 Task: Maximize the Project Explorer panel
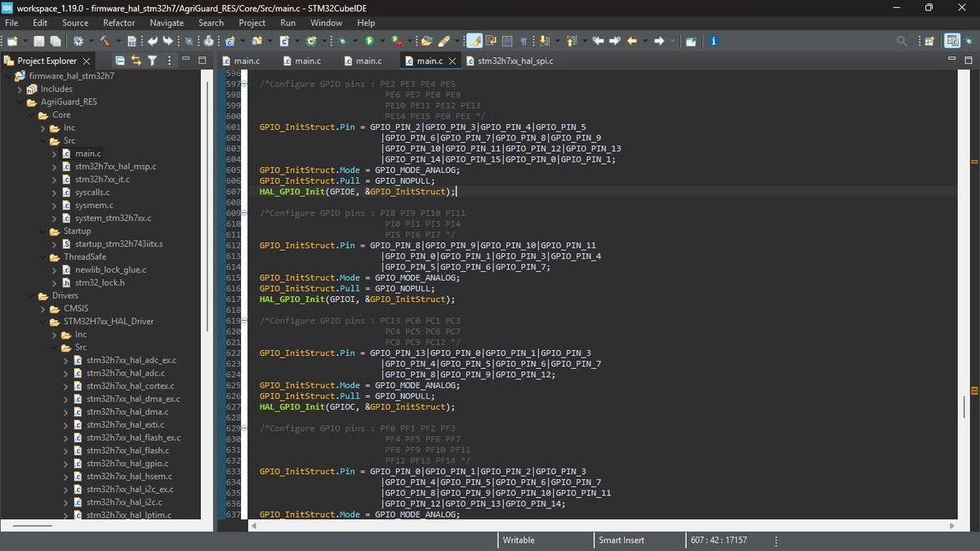point(202,60)
